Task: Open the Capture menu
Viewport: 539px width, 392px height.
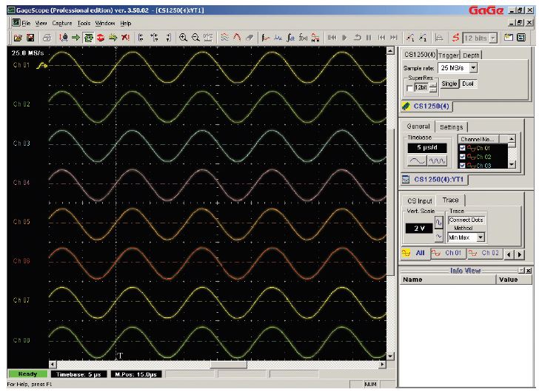Action: 62,24
